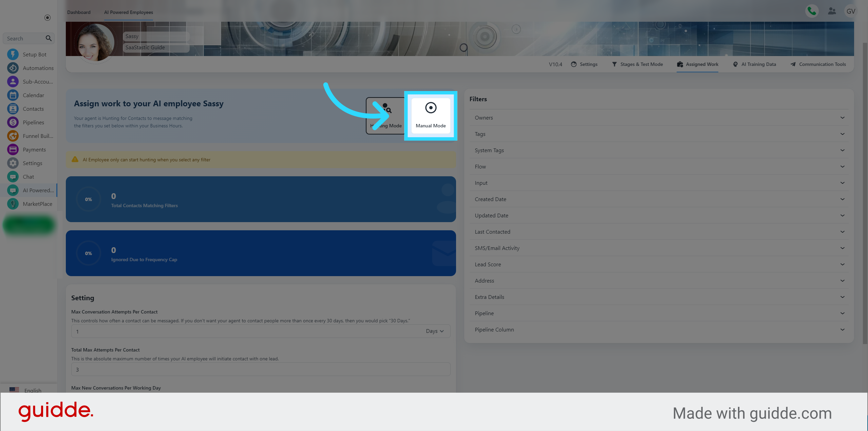
Task: Open the Automations sidebar icon
Action: coord(13,68)
